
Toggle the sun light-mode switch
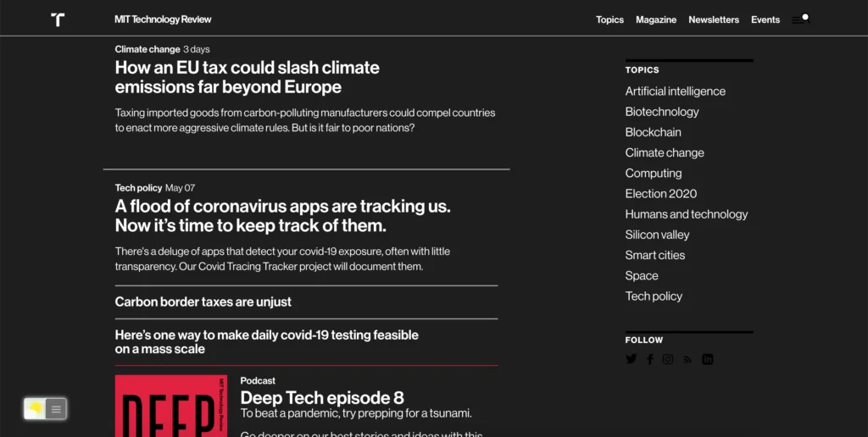tap(36, 409)
